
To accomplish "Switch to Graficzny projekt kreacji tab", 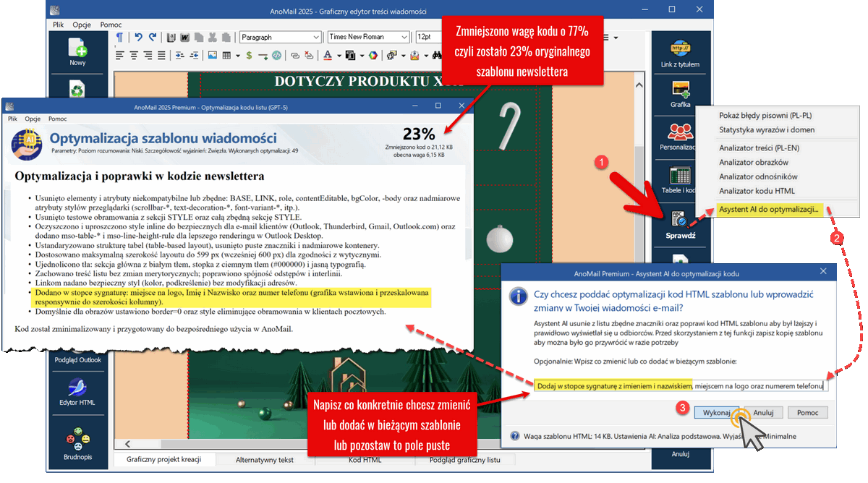I will coord(164,460).
